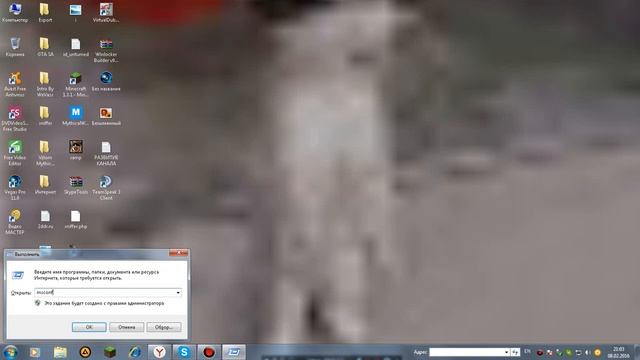This screenshot has height=360, width=640.
Task: Click the address bar go button
Action: point(515,352)
